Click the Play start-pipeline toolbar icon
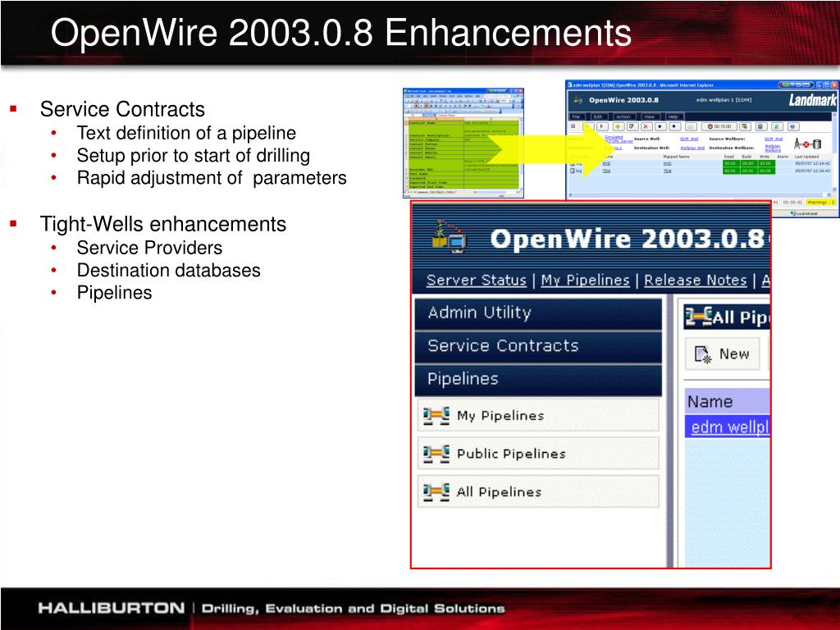This screenshot has width=840, height=630. (603, 126)
